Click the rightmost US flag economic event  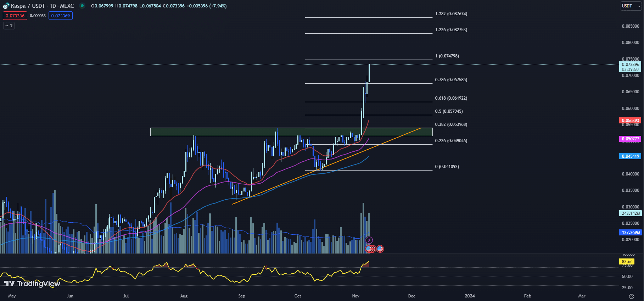click(x=380, y=249)
